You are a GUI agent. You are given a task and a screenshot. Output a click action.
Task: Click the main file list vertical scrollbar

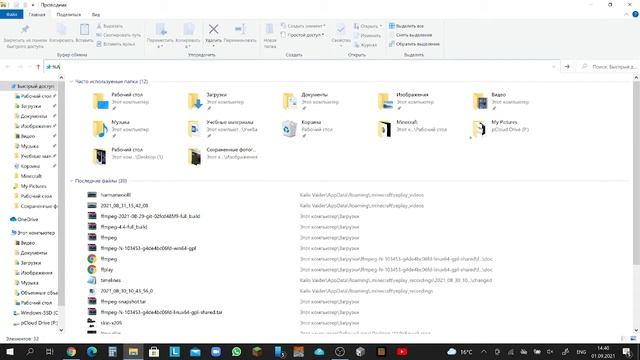tap(636, 173)
